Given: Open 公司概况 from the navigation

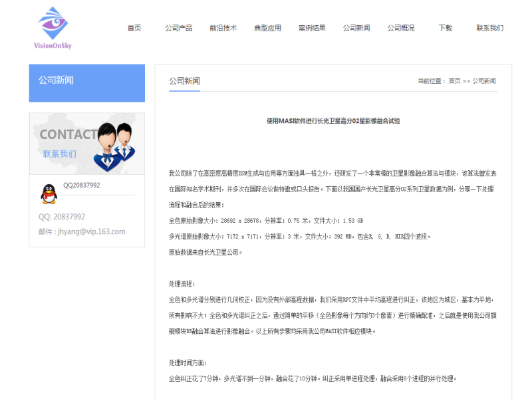Looking at the screenshot, I should 401,28.
